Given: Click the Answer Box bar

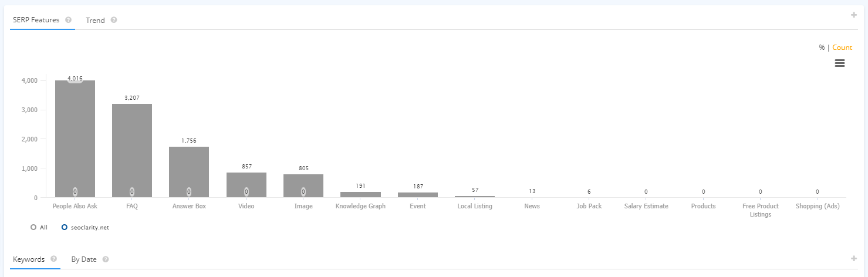Looking at the screenshot, I should pyautogui.click(x=189, y=172).
